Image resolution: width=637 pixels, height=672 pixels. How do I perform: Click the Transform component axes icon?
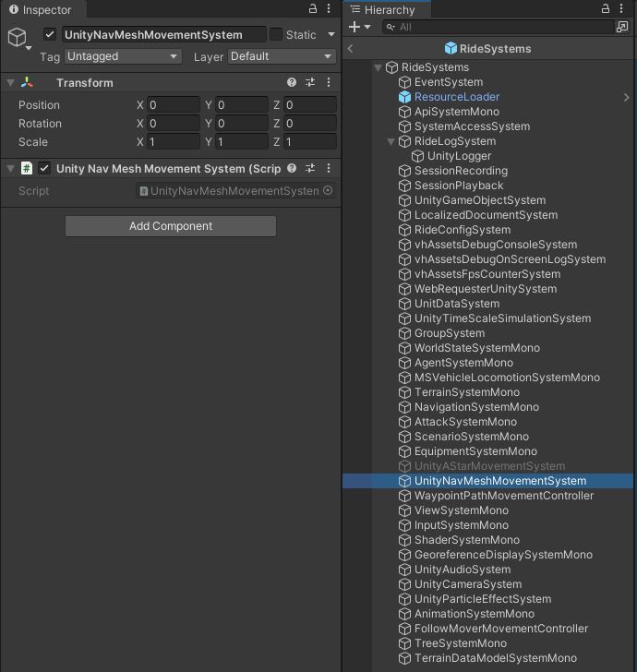[27, 82]
